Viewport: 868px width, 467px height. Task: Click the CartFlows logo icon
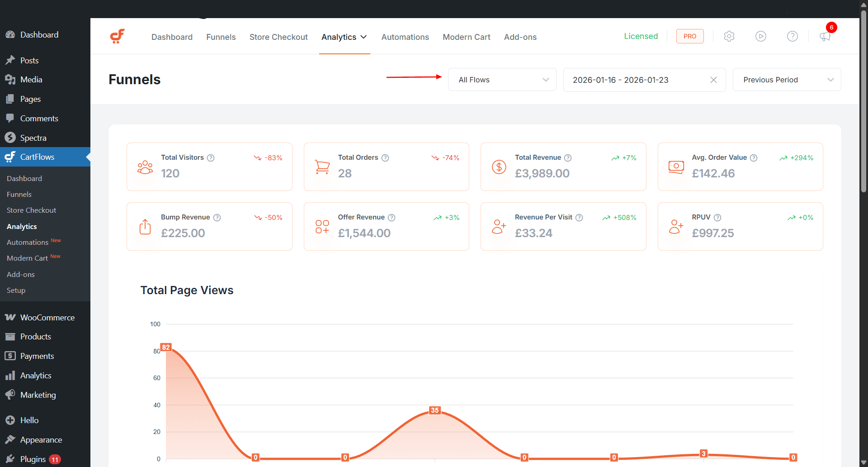pos(117,36)
